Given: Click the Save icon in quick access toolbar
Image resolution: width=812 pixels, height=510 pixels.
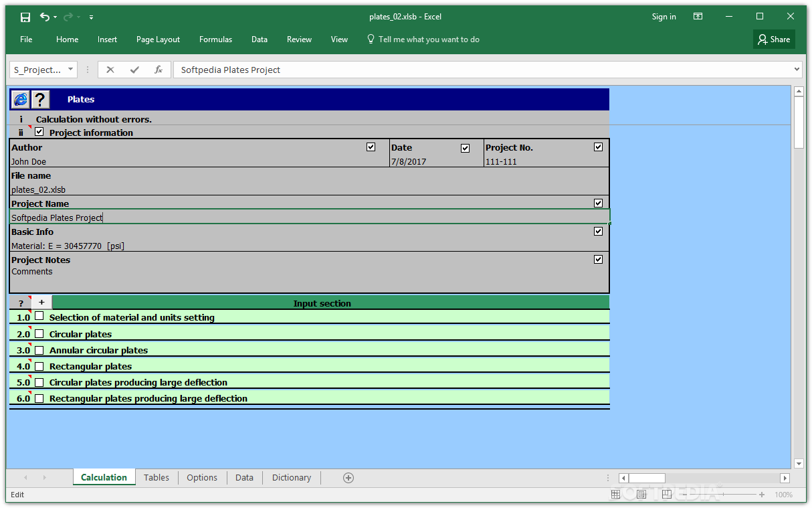Looking at the screenshot, I should click(x=25, y=17).
